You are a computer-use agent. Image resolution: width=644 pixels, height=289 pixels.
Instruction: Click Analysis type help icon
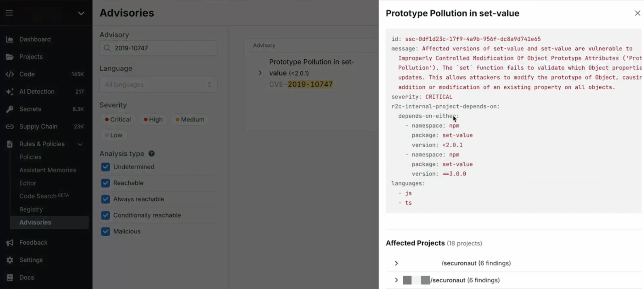pos(152,154)
